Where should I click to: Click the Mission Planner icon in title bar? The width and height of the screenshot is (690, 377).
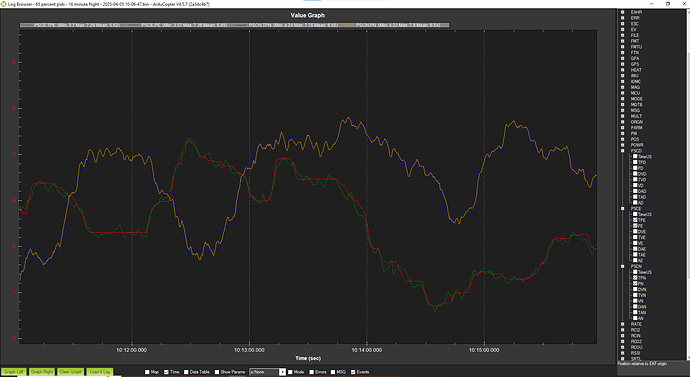click(x=4, y=4)
